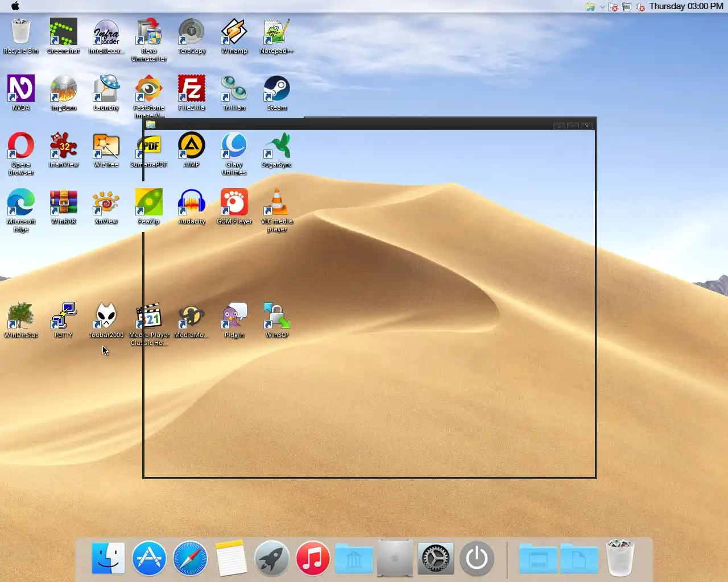
Task: Open the Trash in the dock
Action: point(620,558)
